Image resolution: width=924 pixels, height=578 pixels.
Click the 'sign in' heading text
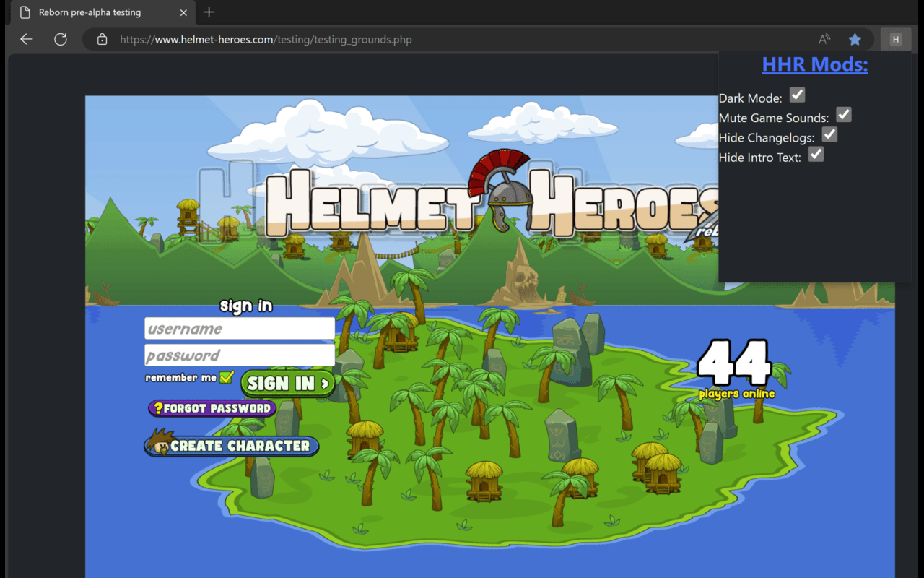246,306
